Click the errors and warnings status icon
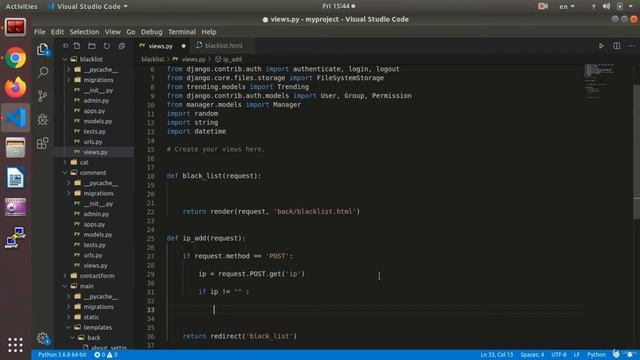The height and width of the screenshot is (360, 640). point(106,355)
